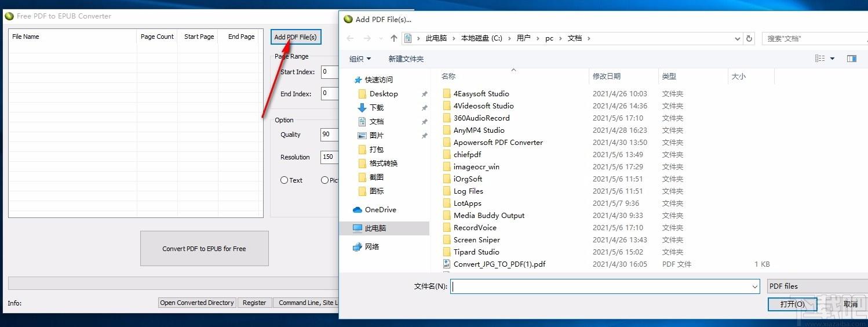Screen dimensions: 868x327
Task: Select LotApps folder
Action: (x=467, y=203)
